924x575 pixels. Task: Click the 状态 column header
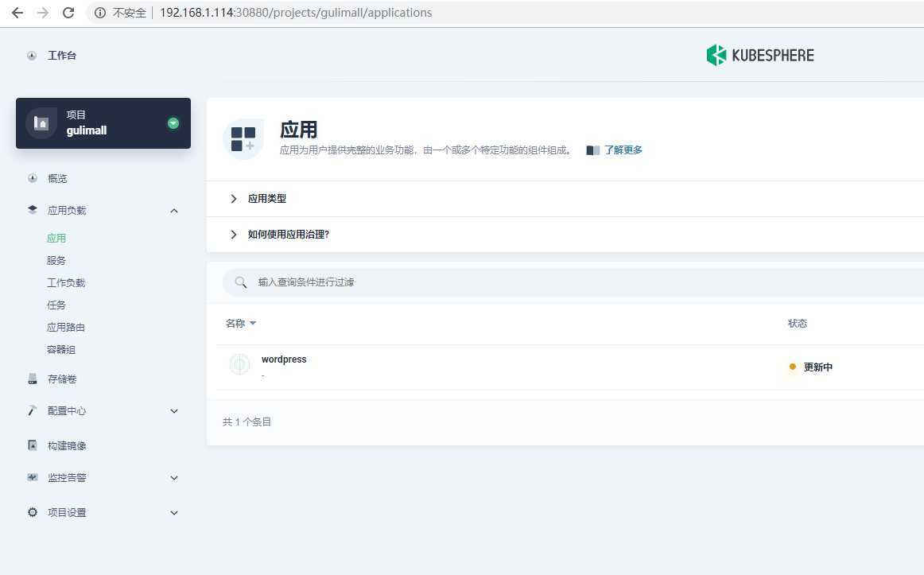[798, 323]
